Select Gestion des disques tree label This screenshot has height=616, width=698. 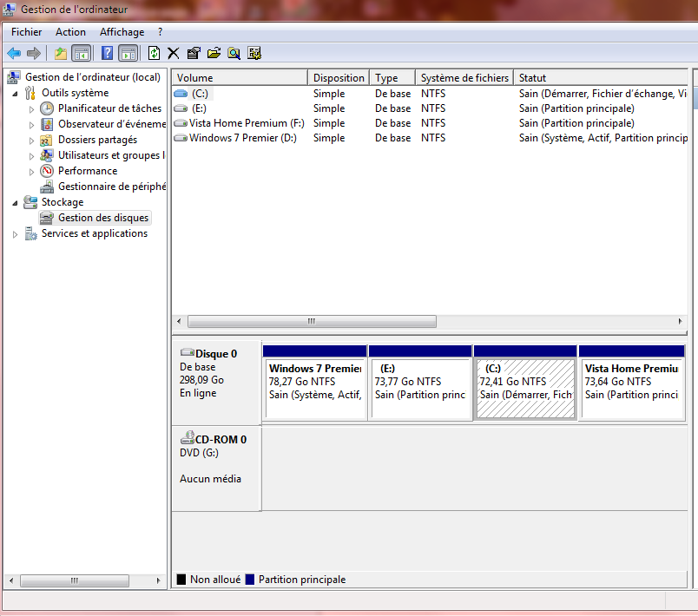pos(103,218)
